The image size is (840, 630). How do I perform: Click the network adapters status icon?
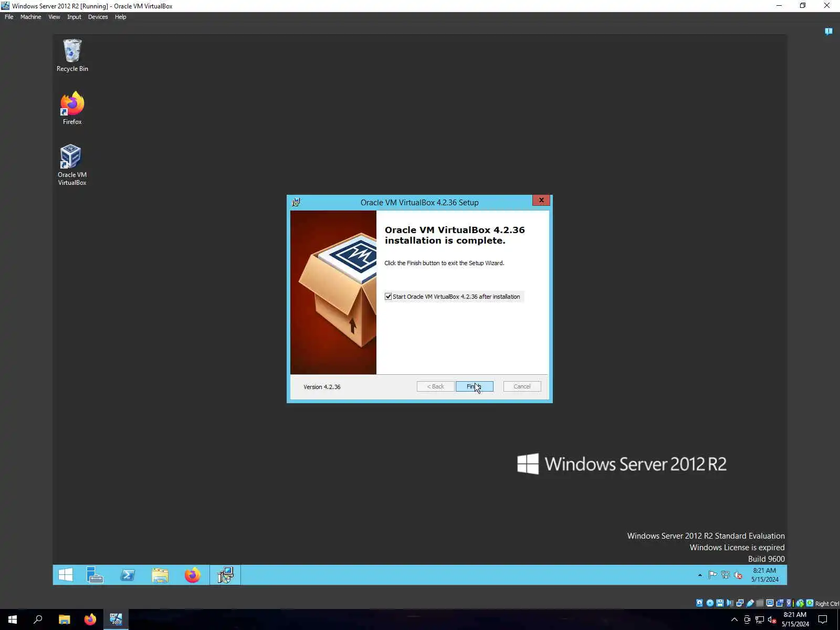tap(740, 603)
